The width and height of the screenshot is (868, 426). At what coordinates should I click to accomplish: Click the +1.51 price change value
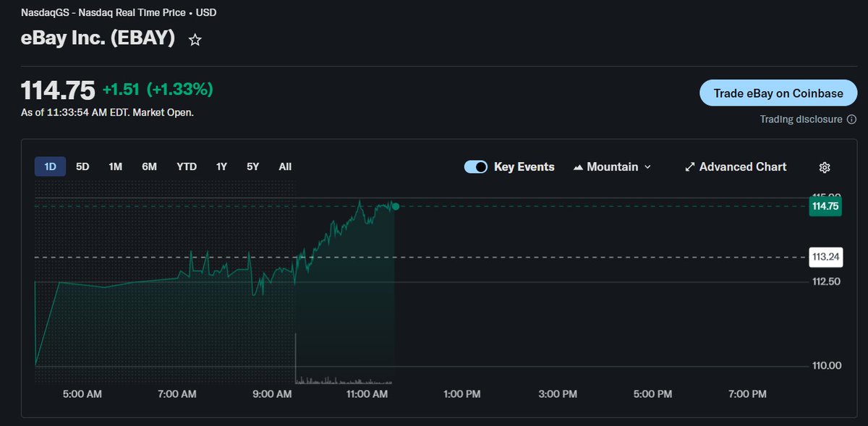[122, 90]
